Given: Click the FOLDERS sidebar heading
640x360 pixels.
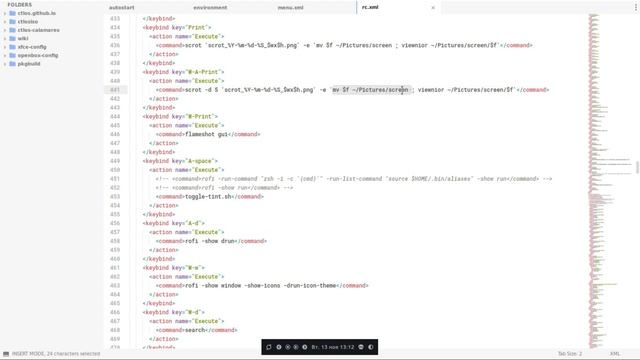Looking at the screenshot, I should tap(20, 4).
